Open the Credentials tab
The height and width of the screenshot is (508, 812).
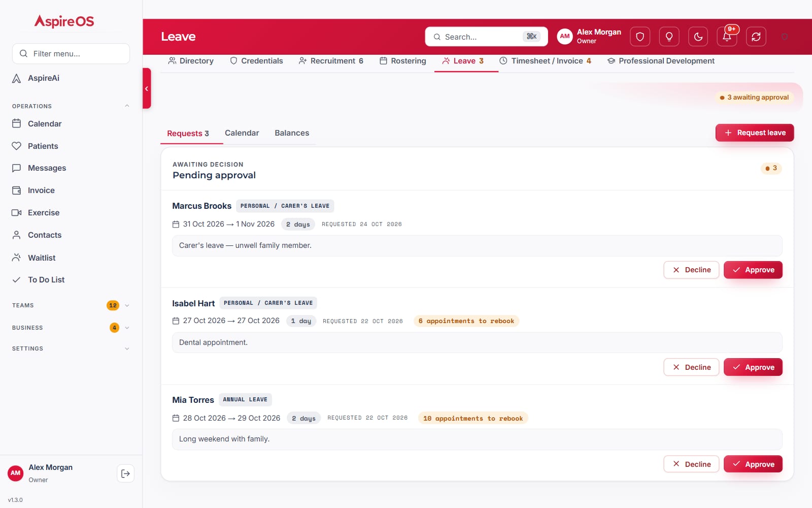click(256, 61)
